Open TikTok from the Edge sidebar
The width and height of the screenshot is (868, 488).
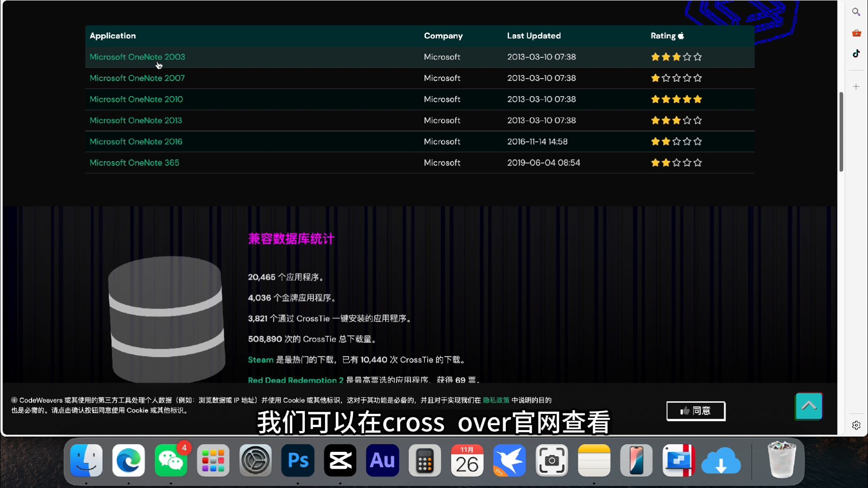click(x=856, y=54)
